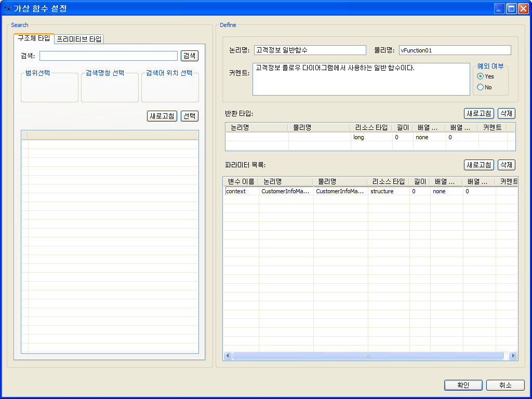Click the 선택 button below the search filters
532x399 pixels.
pyautogui.click(x=189, y=116)
